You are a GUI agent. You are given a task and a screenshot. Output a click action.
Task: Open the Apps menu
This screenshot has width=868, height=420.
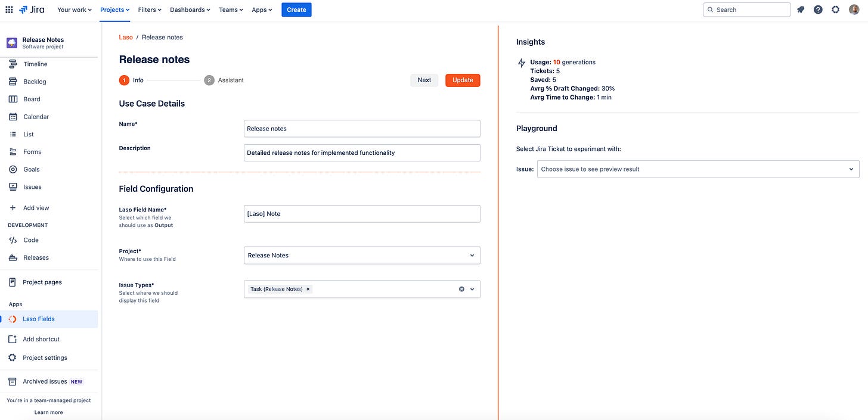pyautogui.click(x=262, y=10)
